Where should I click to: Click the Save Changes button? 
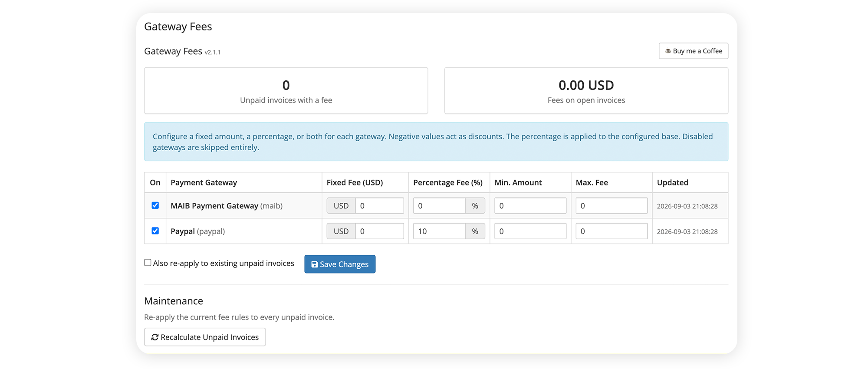pos(340,264)
